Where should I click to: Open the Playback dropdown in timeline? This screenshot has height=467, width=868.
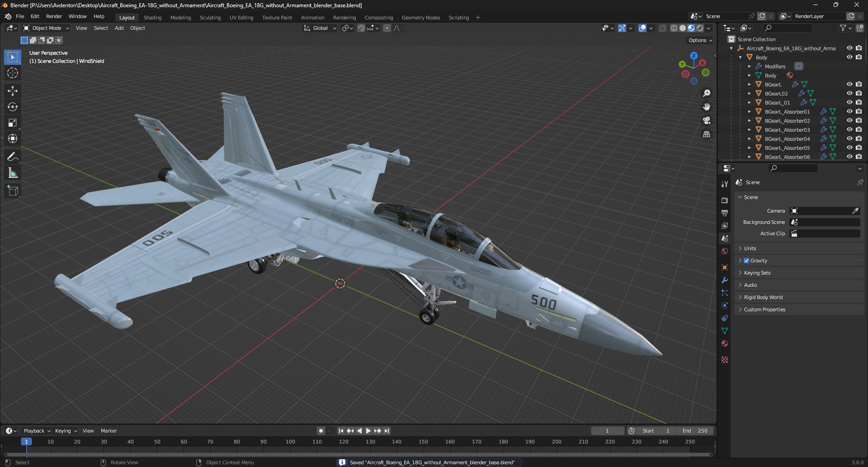pyautogui.click(x=37, y=431)
